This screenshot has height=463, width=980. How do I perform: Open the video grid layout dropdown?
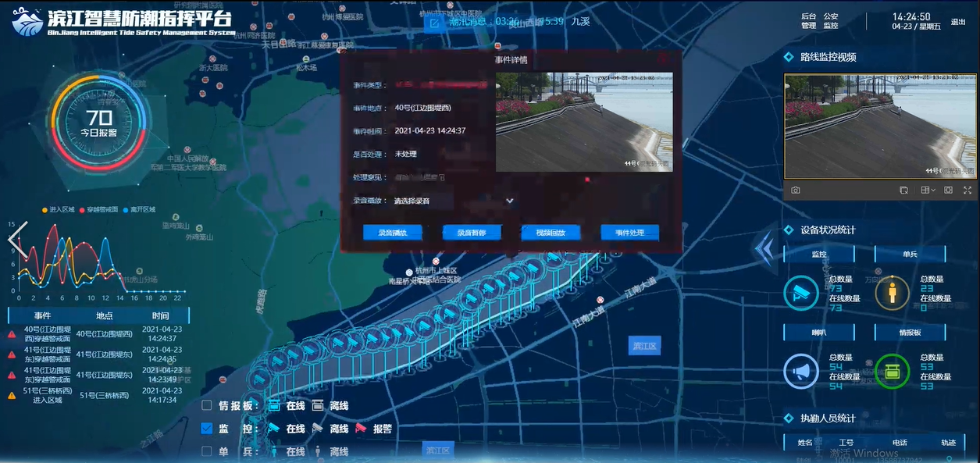point(928,190)
